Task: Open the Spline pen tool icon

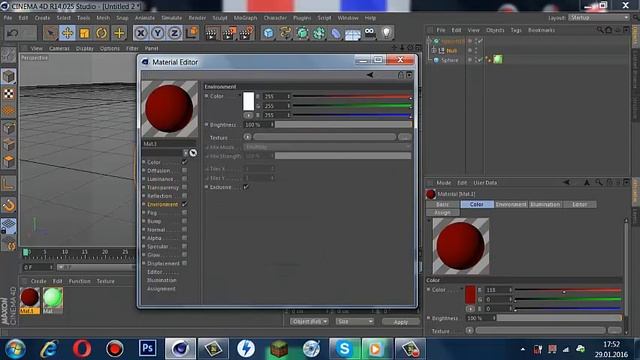Action: click(285, 33)
